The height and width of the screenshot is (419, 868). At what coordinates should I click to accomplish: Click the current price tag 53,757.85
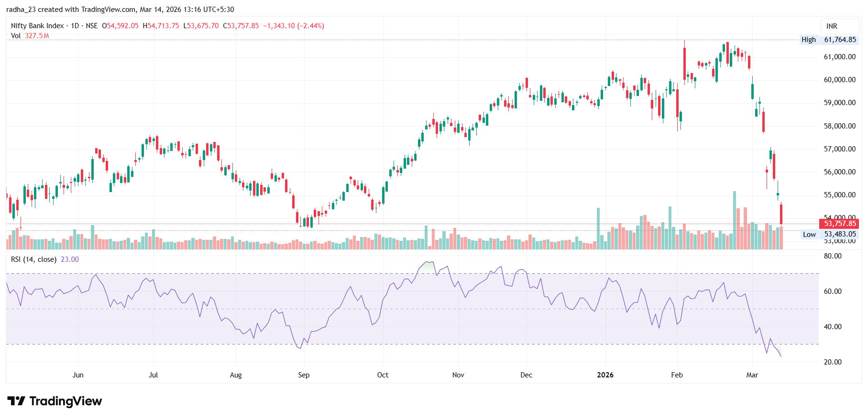click(x=840, y=224)
